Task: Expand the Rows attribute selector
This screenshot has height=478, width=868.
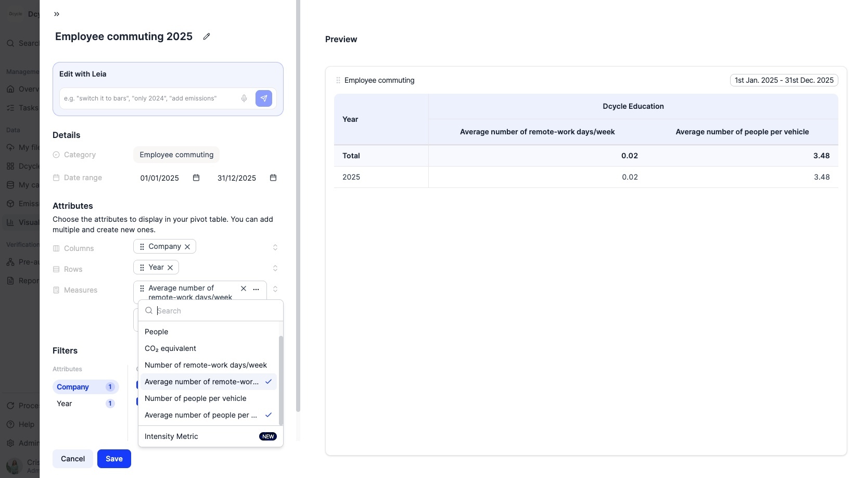Action: (x=275, y=268)
